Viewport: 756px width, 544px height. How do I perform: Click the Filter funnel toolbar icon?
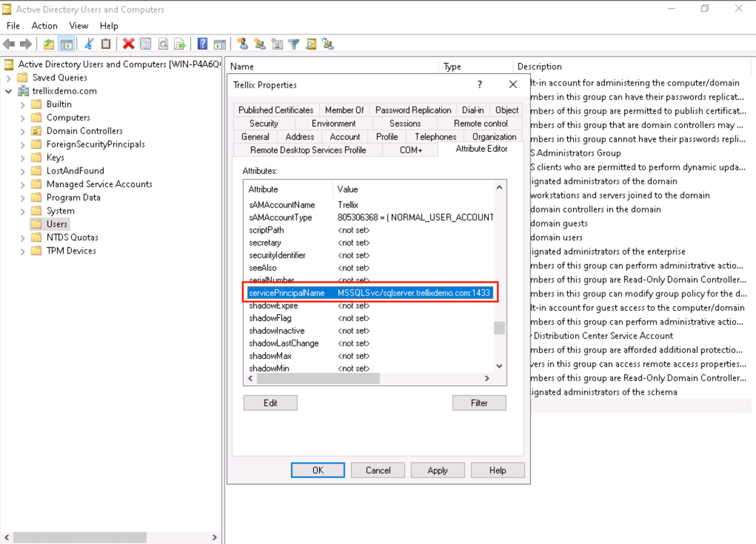[293, 44]
